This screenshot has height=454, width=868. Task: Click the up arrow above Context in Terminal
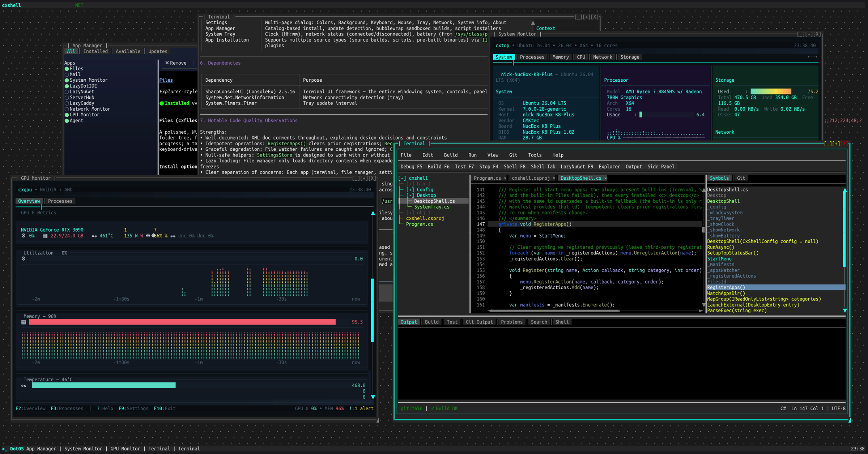[x=533, y=23]
